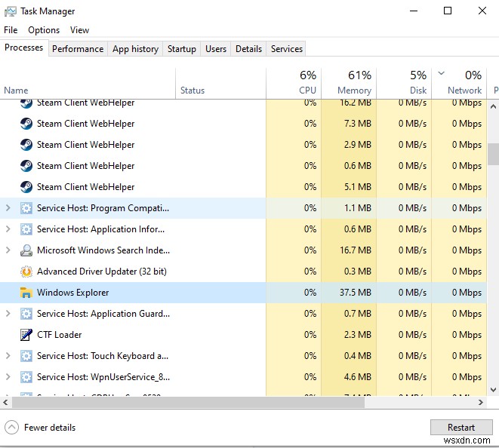This screenshot has width=499, height=448.
Task: Click the vertical scrollbar up arrow
Action: click(x=493, y=106)
